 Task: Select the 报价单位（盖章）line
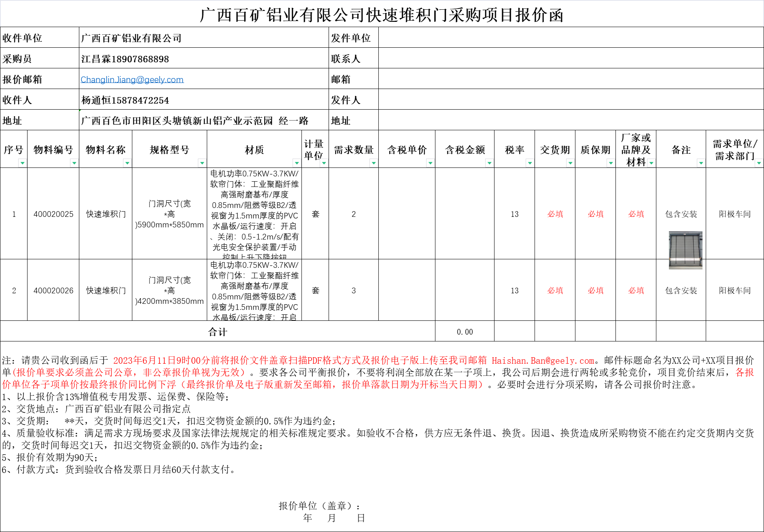coord(319,506)
